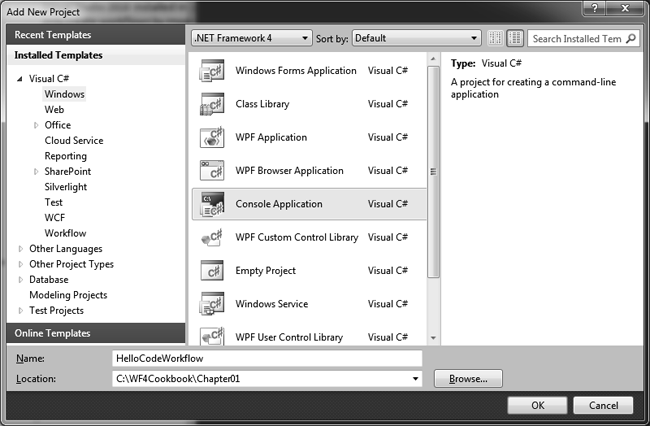
Task: Click the Class Library template icon
Action: [x=212, y=104]
